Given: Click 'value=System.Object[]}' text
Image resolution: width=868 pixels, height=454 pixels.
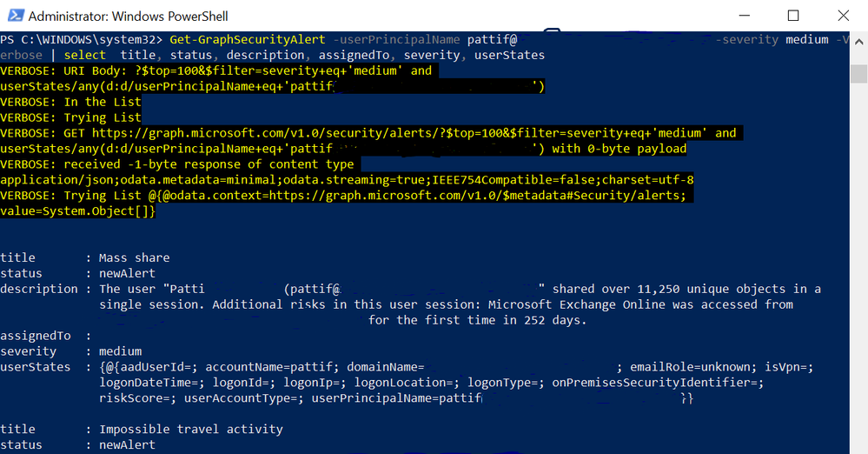Looking at the screenshot, I should click(x=77, y=211).
